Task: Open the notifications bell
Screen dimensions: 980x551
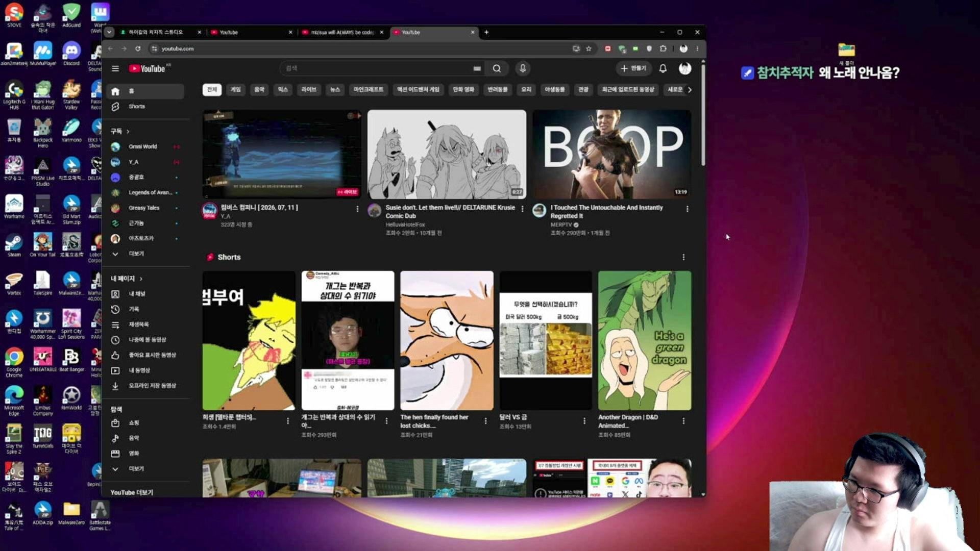Action: 663,68
